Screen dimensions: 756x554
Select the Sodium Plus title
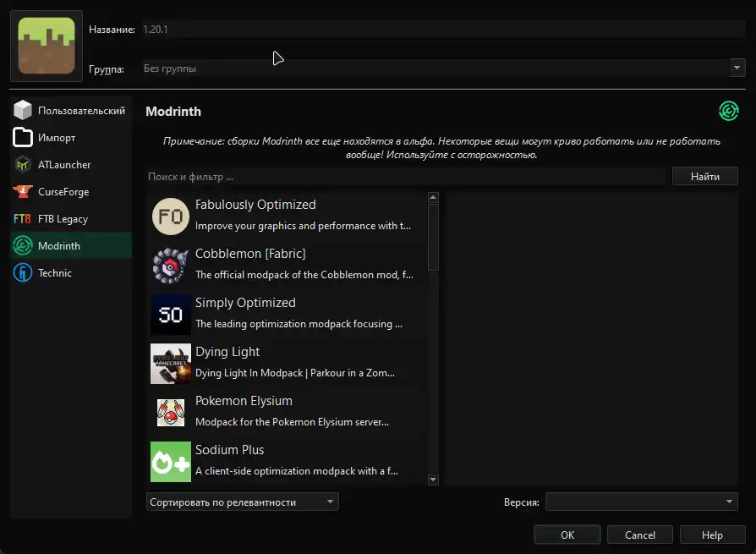click(x=229, y=450)
